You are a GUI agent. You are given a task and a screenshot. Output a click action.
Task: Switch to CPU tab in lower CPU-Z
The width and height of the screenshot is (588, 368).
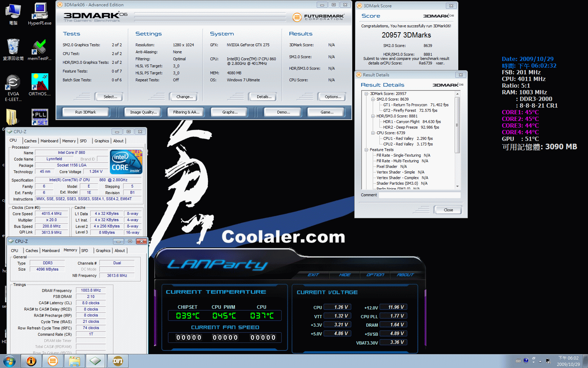pyautogui.click(x=15, y=251)
